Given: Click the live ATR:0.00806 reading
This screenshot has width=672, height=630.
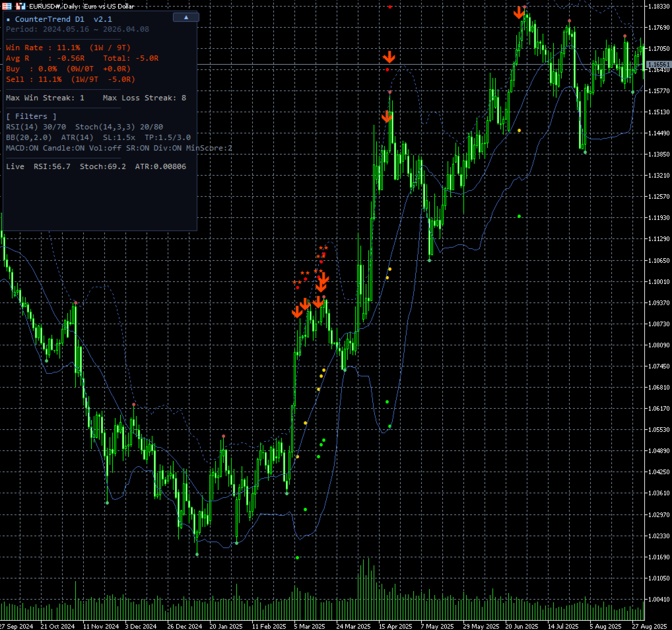Looking at the screenshot, I should pyautogui.click(x=160, y=166).
